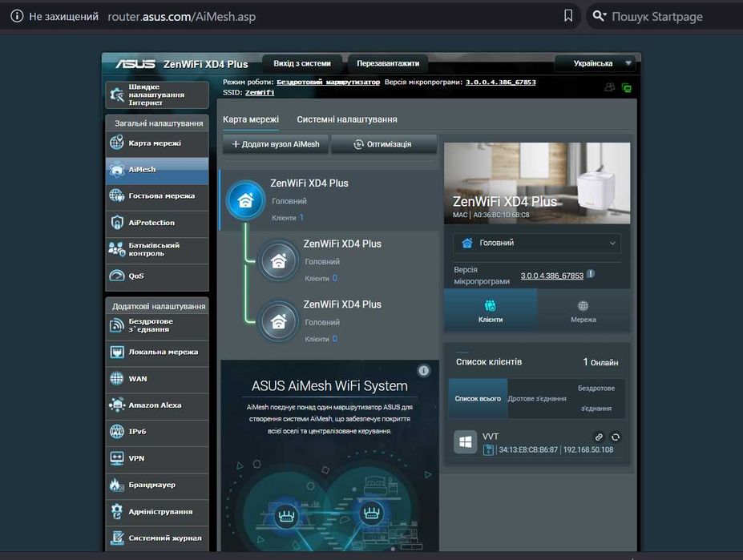Open the Головний location dropdown

pyautogui.click(x=536, y=243)
